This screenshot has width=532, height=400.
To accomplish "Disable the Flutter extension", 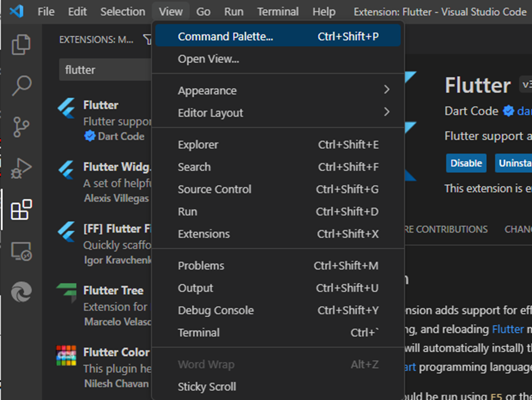I will pyautogui.click(x=466, y=163).
